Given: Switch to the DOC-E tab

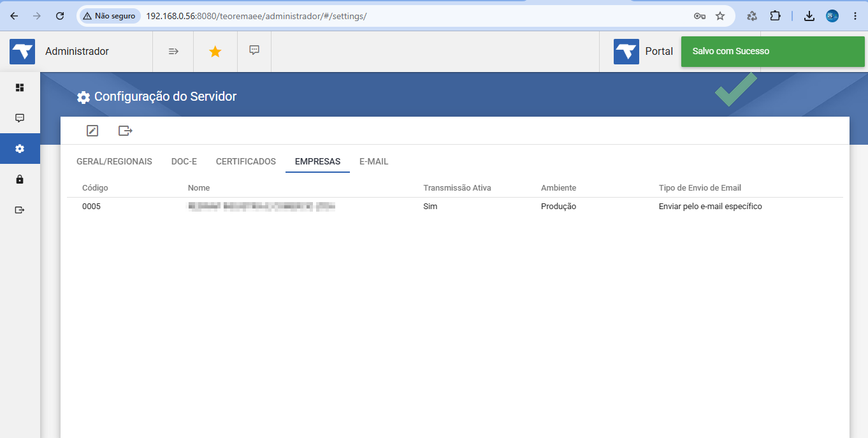Looking at the screenshot, I should (x=184, y=161).
